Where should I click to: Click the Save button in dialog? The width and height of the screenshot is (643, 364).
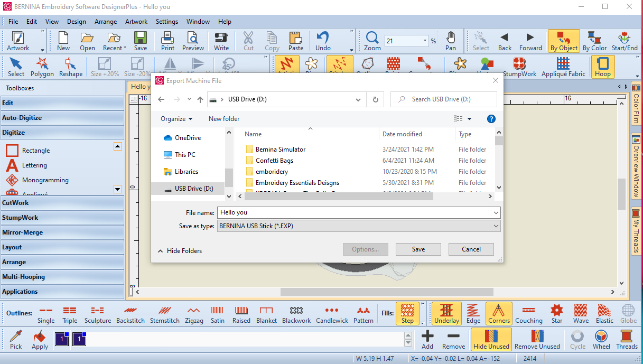click(x=418, y=249)
